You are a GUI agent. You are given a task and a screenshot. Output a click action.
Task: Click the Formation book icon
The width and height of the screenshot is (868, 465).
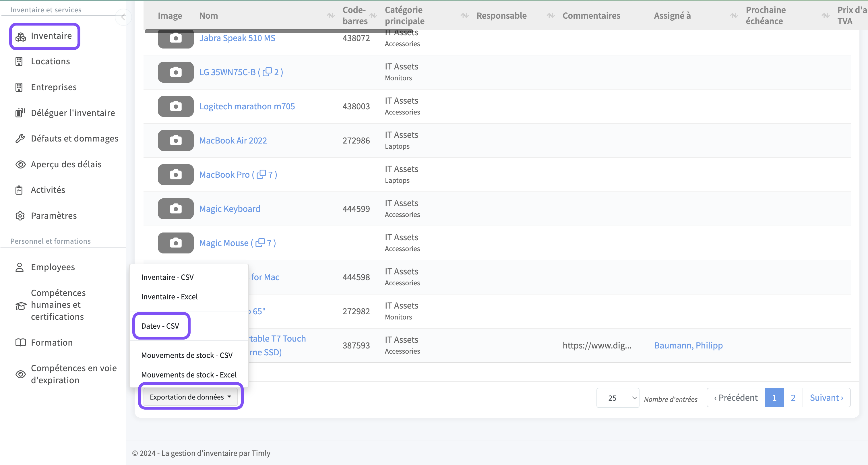coord(21,342)
